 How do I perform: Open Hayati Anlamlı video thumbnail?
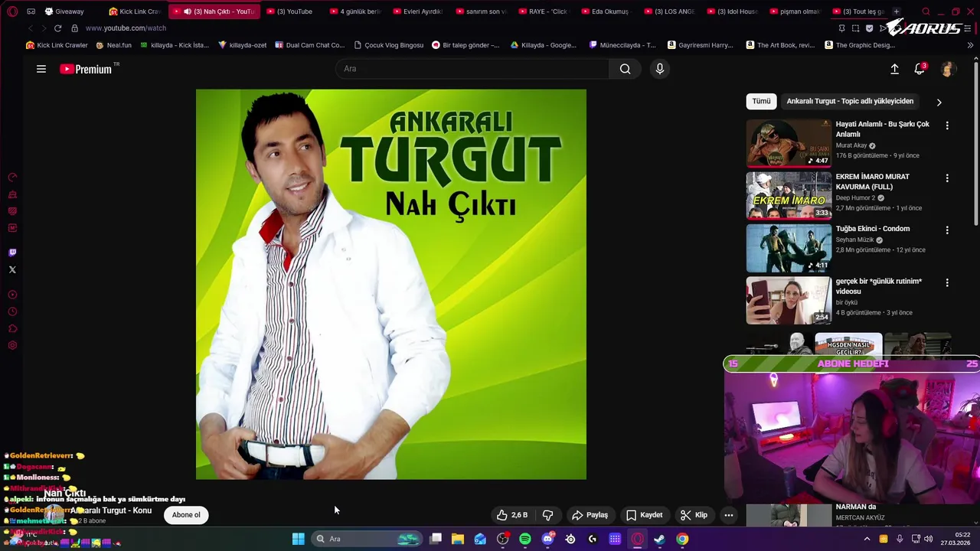[x=789, y=143]
